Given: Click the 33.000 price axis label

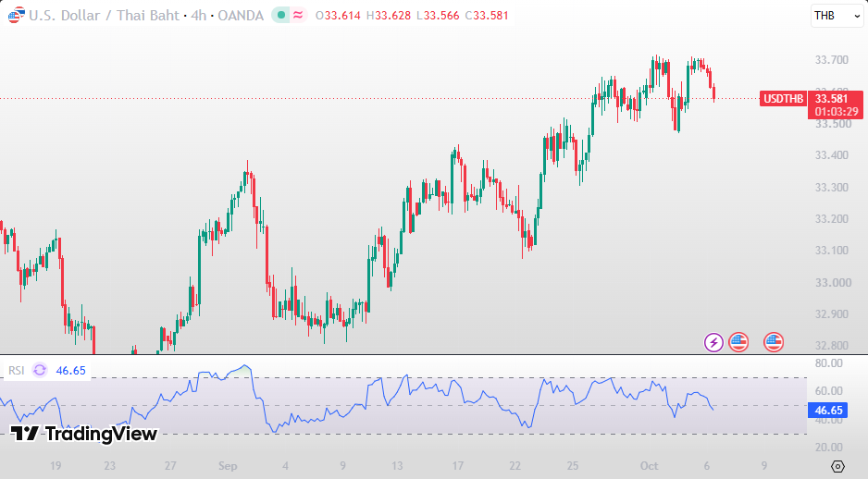Looking at the screenshot, I should [832, 283].
